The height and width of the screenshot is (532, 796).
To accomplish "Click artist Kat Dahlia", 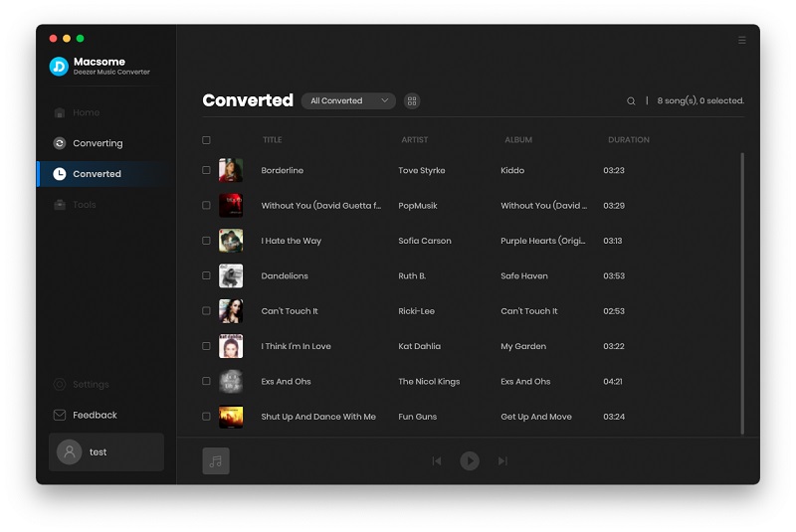I will (x=419, y=346).
